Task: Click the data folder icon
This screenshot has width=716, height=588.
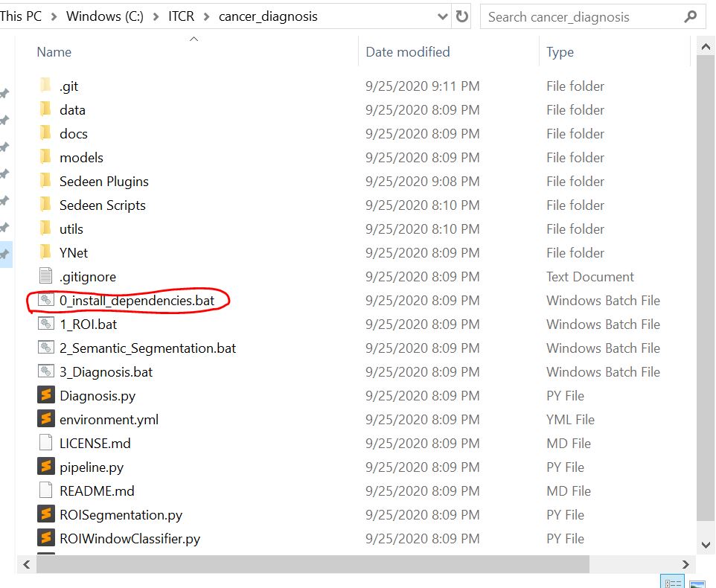Action: [45, 109]
